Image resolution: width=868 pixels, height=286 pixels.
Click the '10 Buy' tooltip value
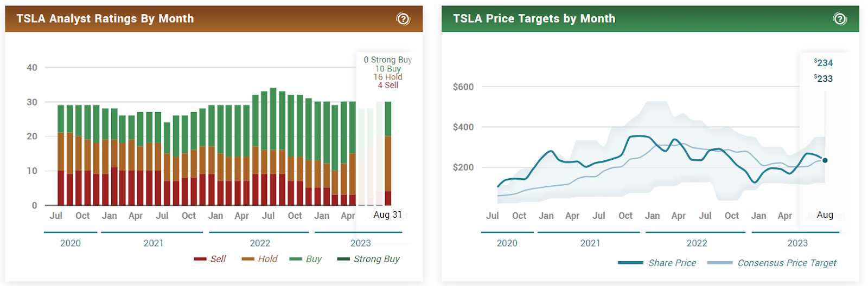coord(388,69)
